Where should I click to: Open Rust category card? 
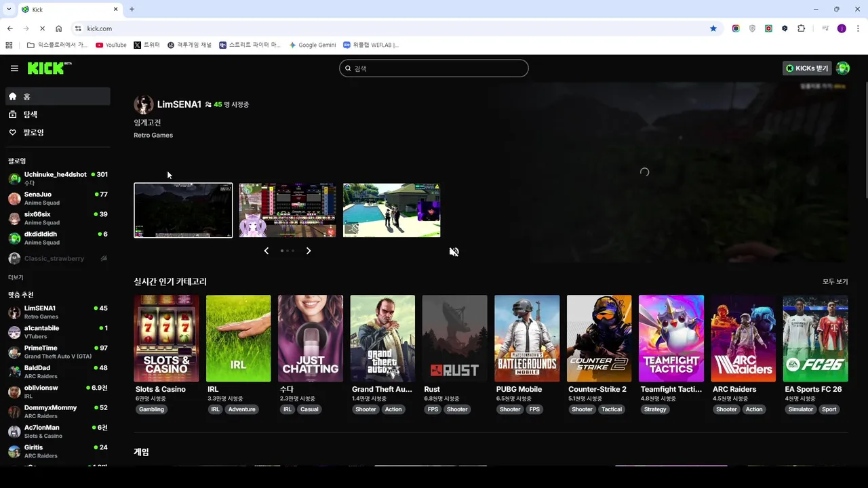(454, 338)
